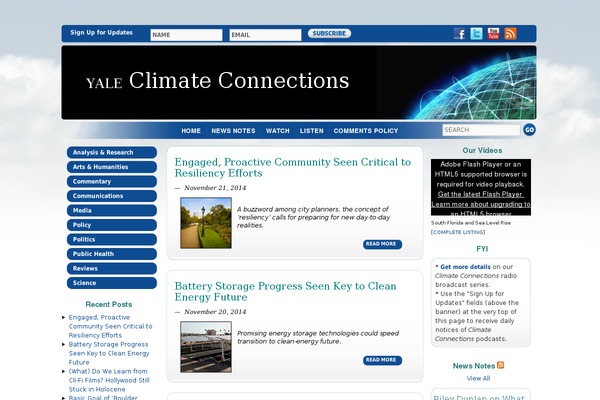The image size is (600, 400).
Task: Select the Arts & Humanities category
Action: pyautogui.click(x=112, y=167)
